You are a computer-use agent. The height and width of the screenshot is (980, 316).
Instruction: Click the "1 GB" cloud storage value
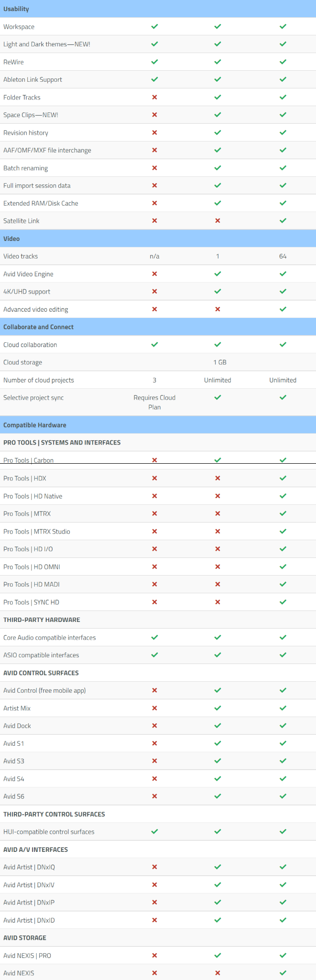[220, 362]
